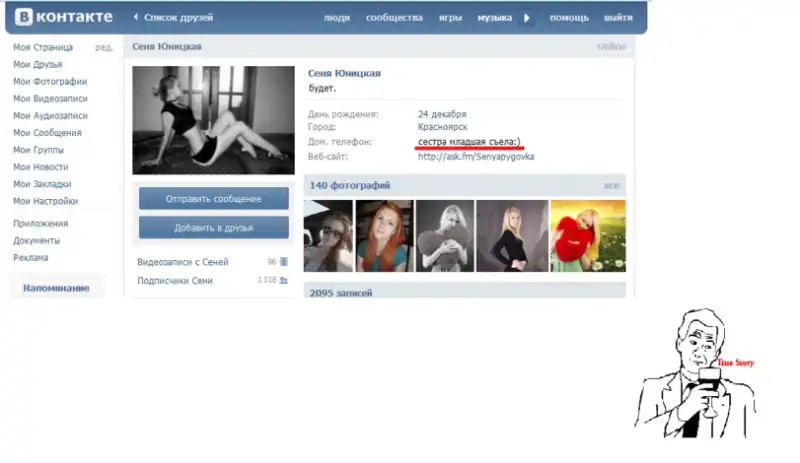Open the large black-and-white profile photo
Viewport: 800px width, 463px height.
tap(213, 120)
